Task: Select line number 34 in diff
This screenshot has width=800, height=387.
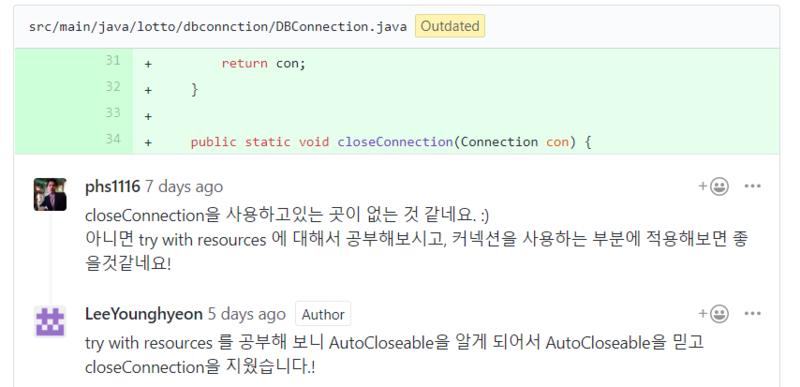Action: coord(113,139)
